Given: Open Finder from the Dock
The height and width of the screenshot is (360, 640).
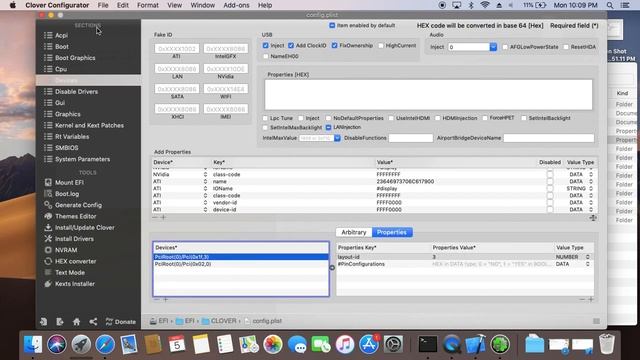Looking at the screenshot, I should tap(32, 344).
